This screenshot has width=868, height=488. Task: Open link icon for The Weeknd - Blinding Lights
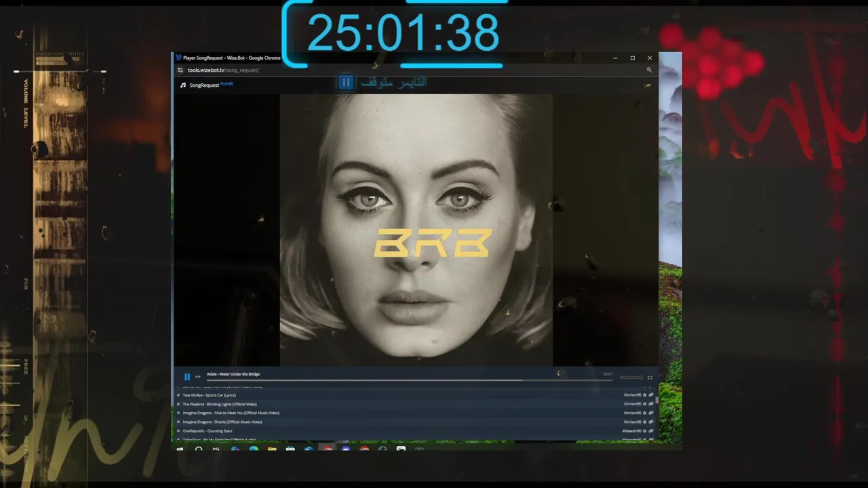[x=651, y=404]
